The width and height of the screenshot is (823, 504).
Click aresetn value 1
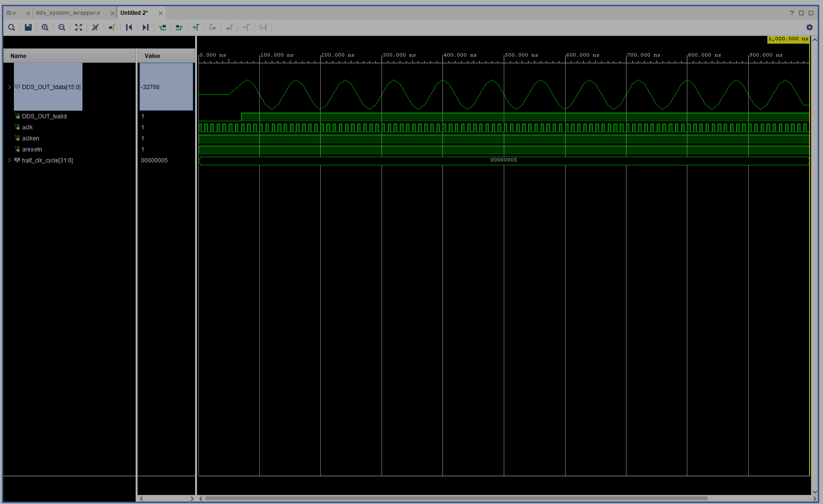click(x=142, y=149)
